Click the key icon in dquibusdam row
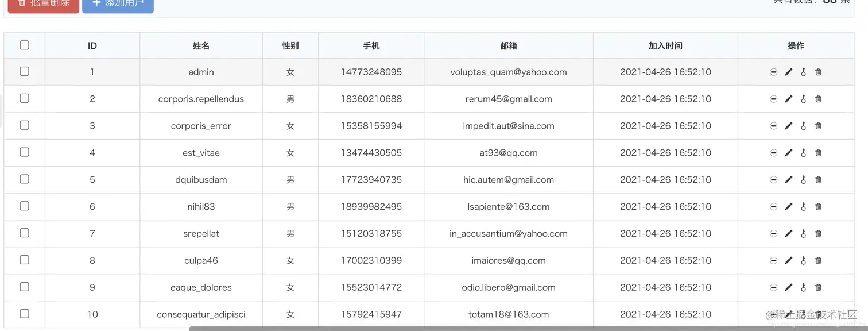Viewport: 868px width, 331px height. (804, 180)
